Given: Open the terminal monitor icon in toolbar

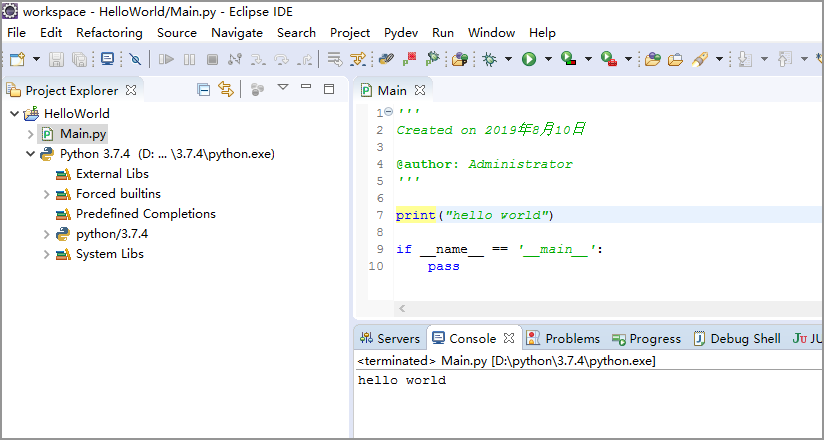Looking at the screenshot, I should pyautogui.click(x=108, y=59).
